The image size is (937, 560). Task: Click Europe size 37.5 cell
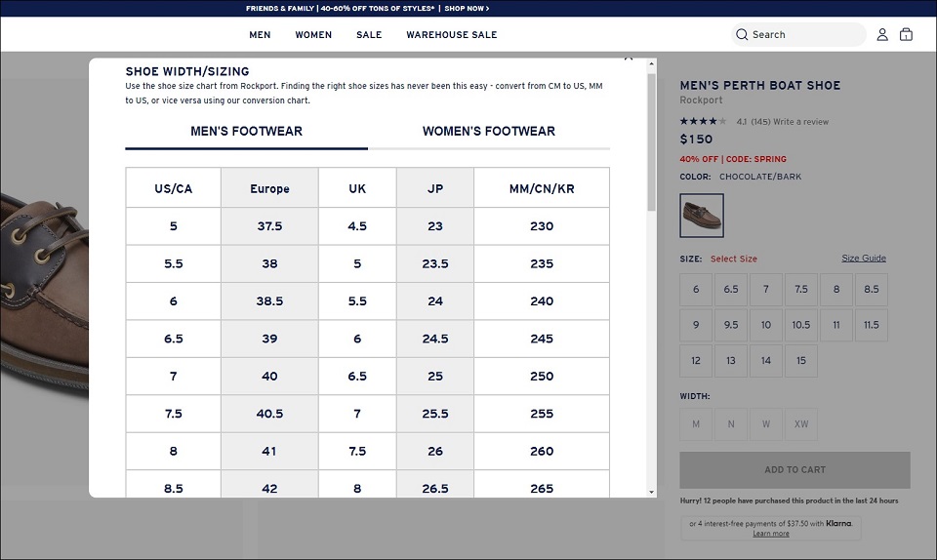coord(269,226)
